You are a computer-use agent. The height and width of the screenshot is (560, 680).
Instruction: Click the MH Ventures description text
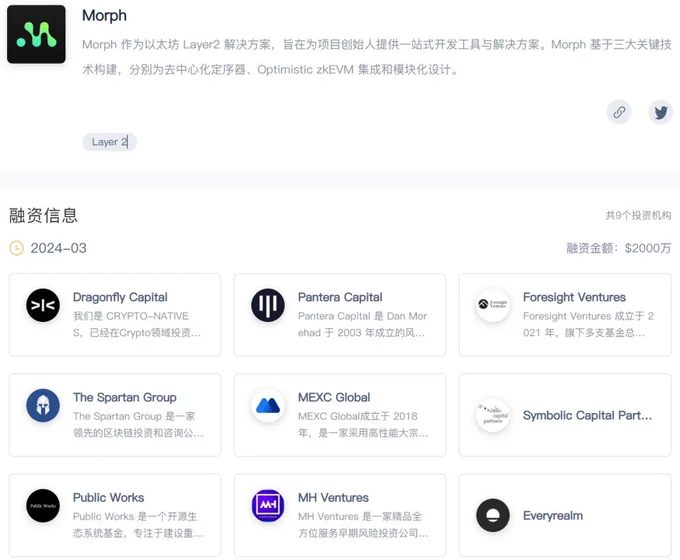click(x=363, y=525)
